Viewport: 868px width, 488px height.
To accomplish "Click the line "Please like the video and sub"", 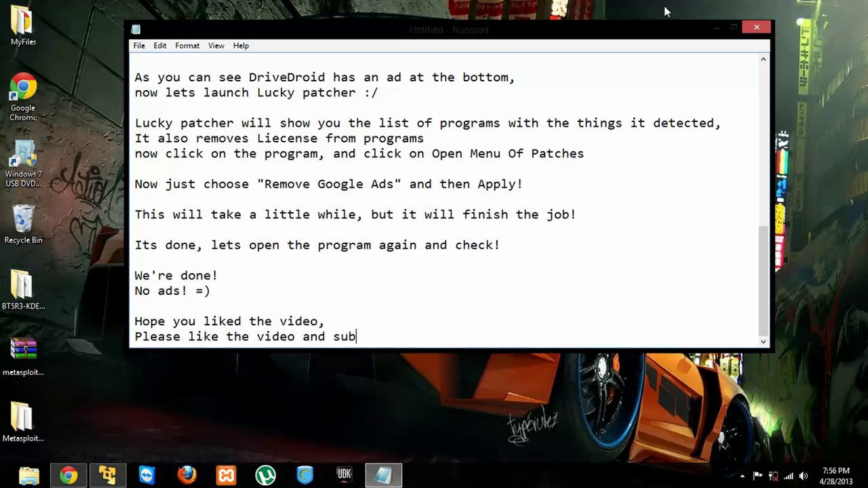I will [245, 337].
